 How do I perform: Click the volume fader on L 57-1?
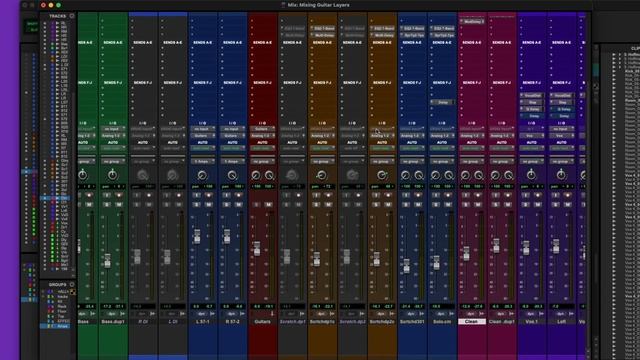(x=197, y=236)
